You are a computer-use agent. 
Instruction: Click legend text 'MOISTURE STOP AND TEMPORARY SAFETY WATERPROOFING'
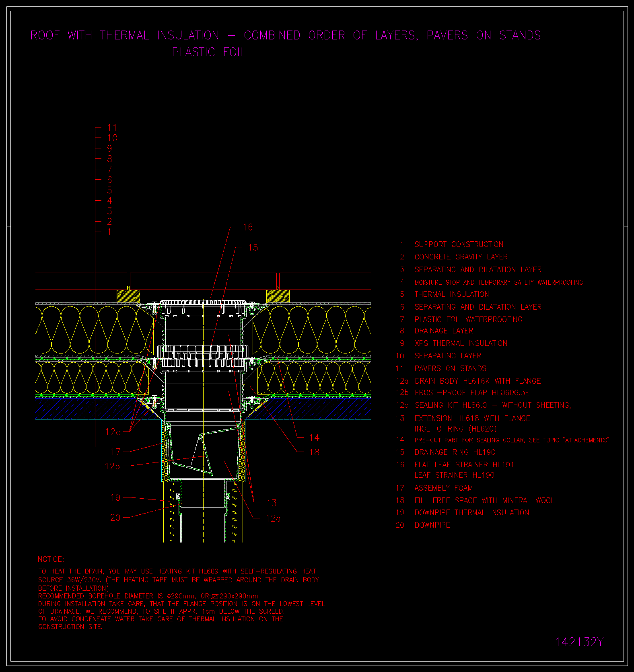(x=498, y=282)
